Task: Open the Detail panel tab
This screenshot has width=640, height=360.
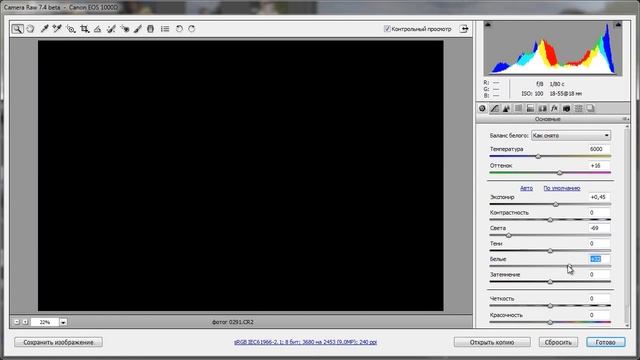Action: tap(506, 109)
